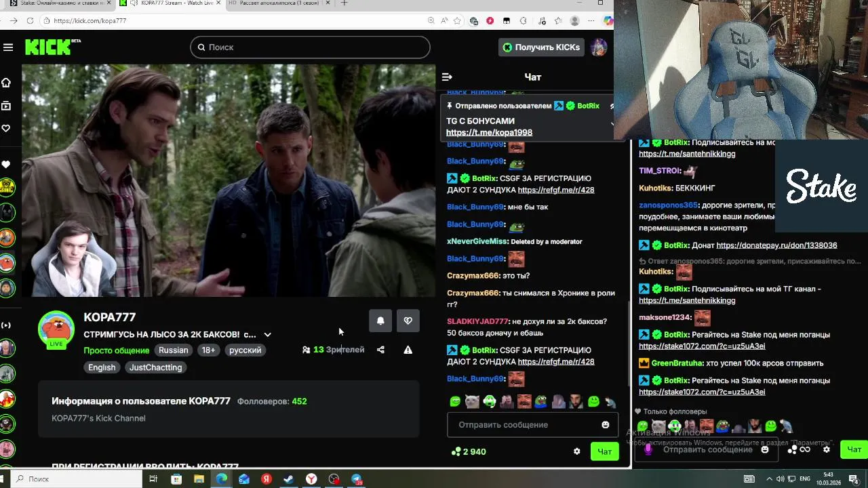Open the pinned t.me/kopa1998 link
868x488 pixels.
point(489,133)
